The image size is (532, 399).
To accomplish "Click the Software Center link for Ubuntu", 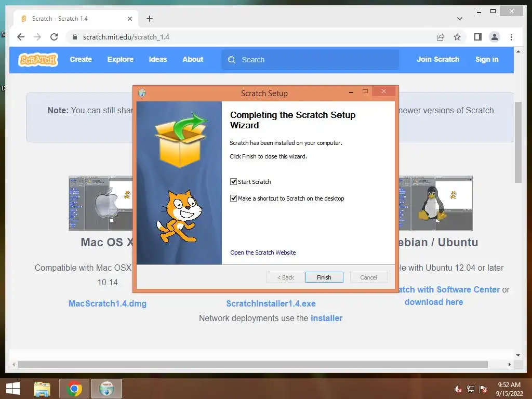I will 448,289.
